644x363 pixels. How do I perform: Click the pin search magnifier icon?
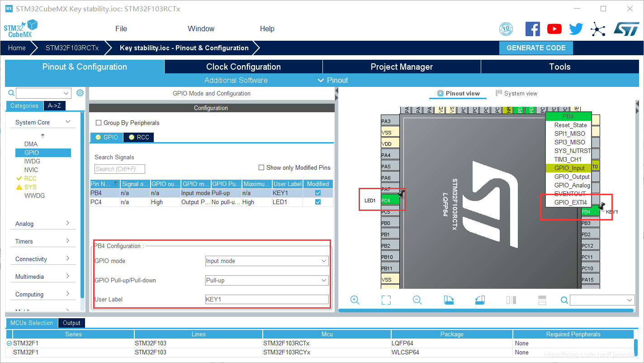pyautogui.click(x=564, y=300)
